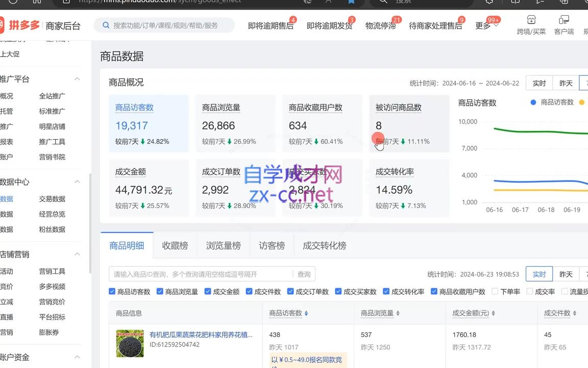Click the blue 商品访客数 legend dot

coord(532,102)
